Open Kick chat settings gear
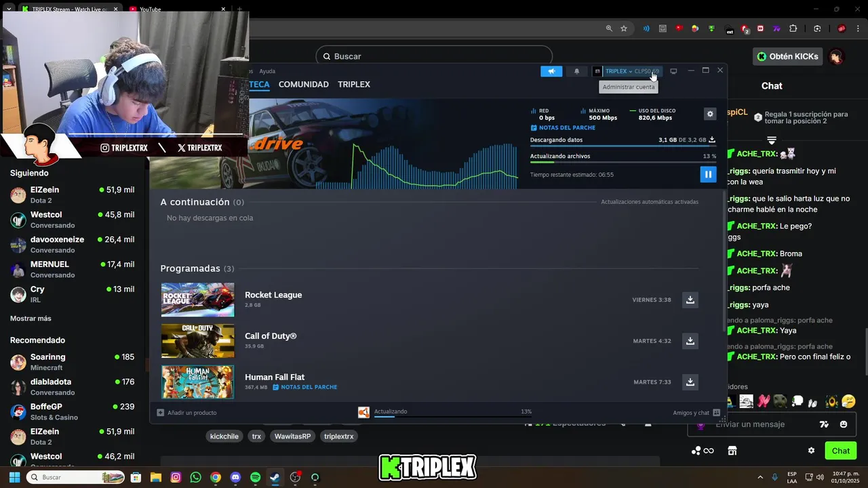868x488 pixels. point(811,451)
